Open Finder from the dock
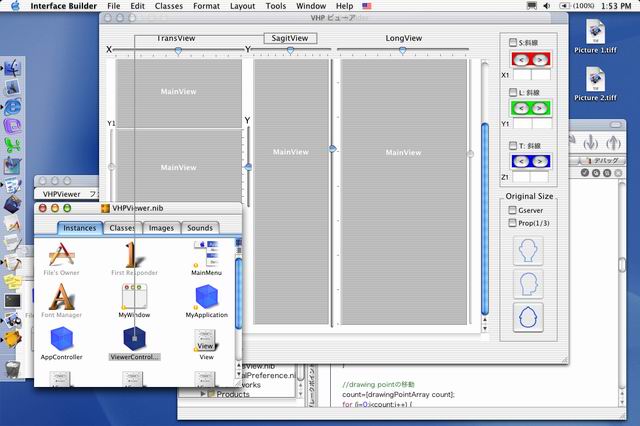This screenshot has height=426, width=640. coord(13,68)
